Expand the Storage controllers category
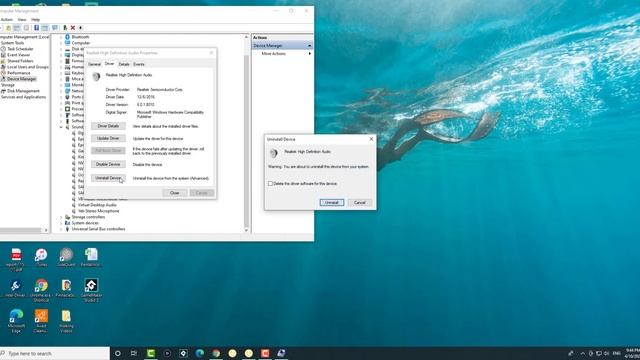Screen dimensions: 640x360 click(x=61, y=217)
